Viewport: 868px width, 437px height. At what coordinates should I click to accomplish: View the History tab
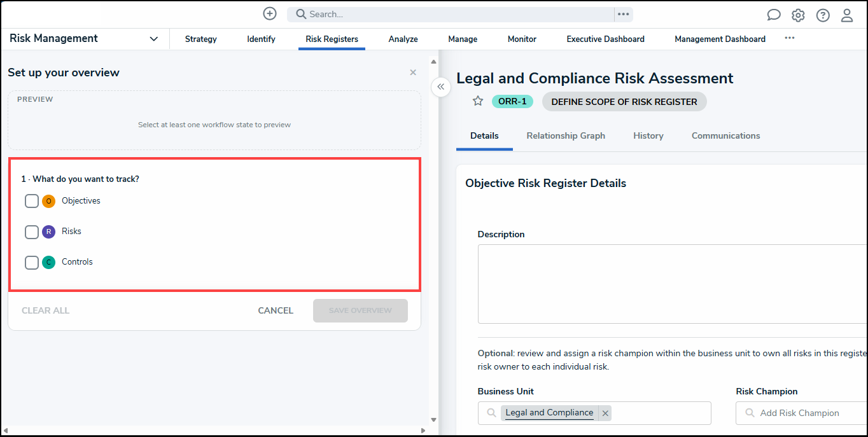pos(648,135)
